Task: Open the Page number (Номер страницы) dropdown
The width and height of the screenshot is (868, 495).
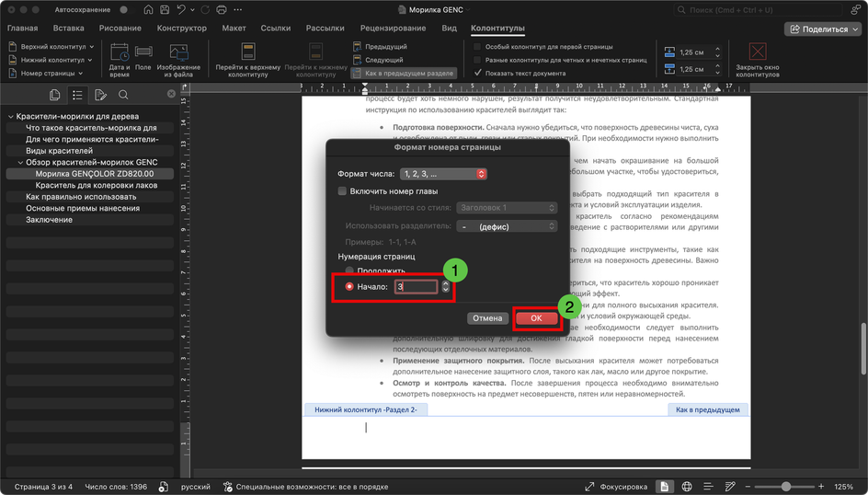Action: [46, 73]
